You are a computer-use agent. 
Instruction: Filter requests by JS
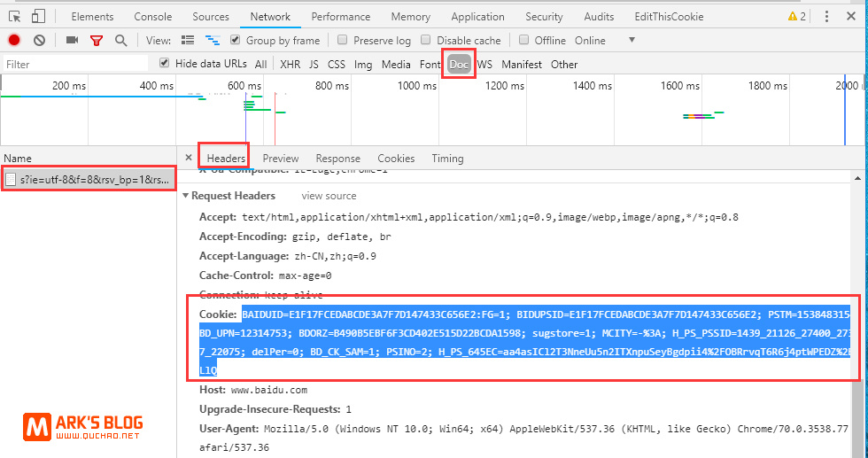click(314, 65)
